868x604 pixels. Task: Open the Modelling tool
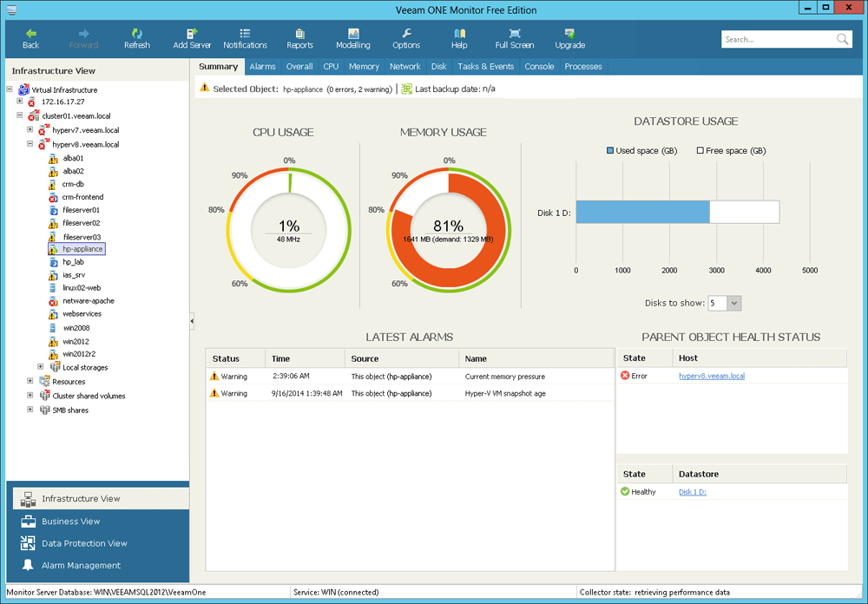[x=352, y=38]
